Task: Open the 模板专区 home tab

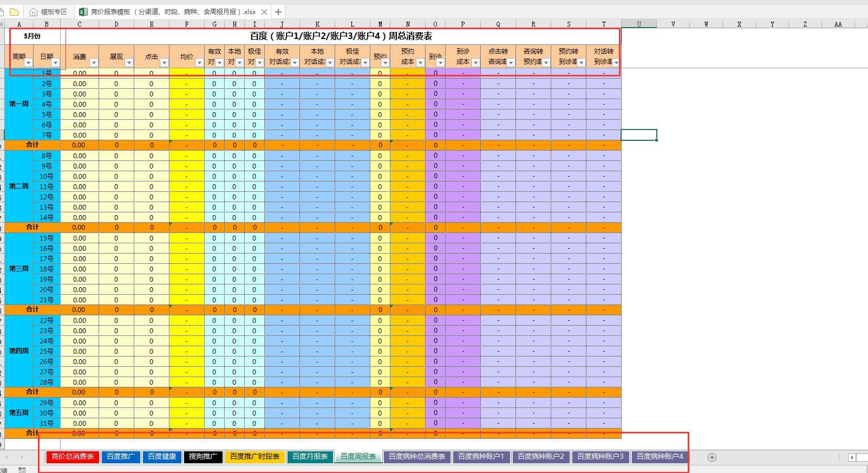Action: pos(49,11)
